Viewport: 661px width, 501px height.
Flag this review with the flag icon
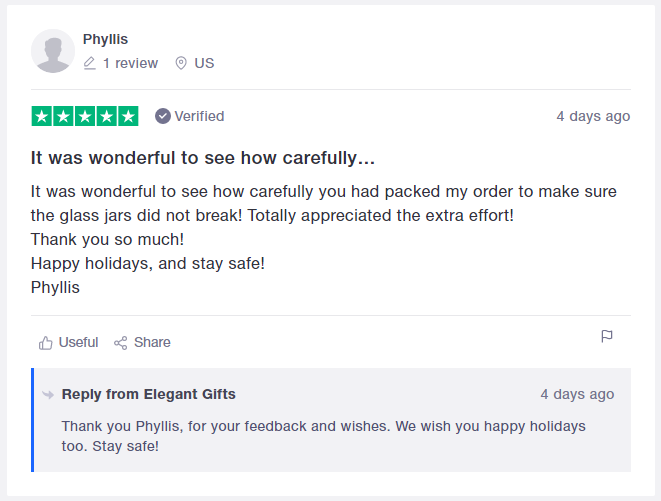pos(607,336)
